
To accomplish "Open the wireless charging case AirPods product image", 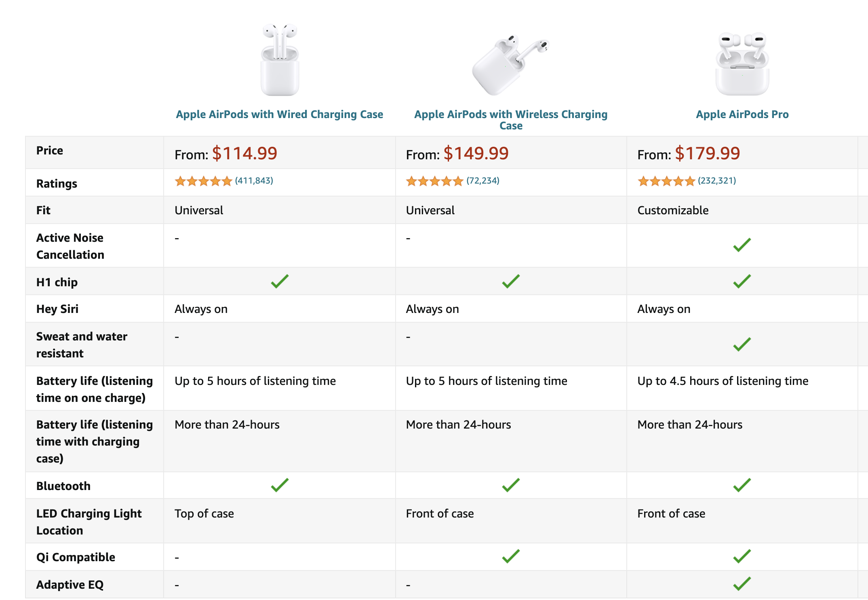I will (x=511, y=65).
